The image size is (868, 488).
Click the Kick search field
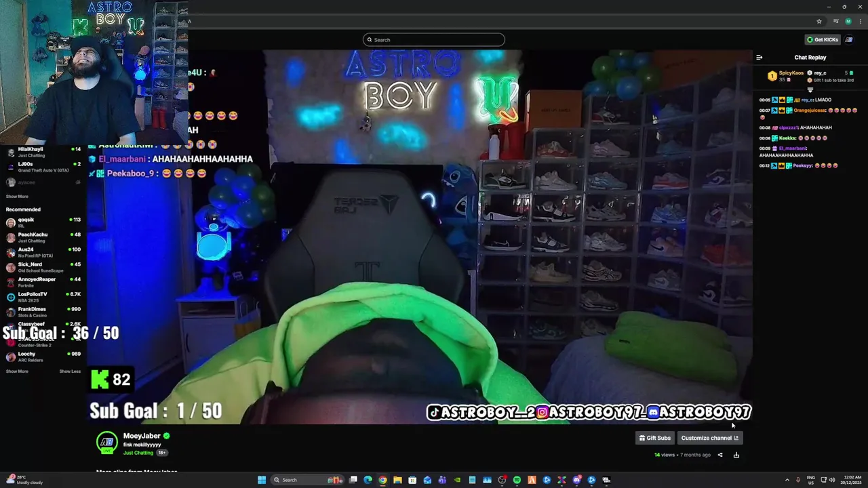point(434,40)
